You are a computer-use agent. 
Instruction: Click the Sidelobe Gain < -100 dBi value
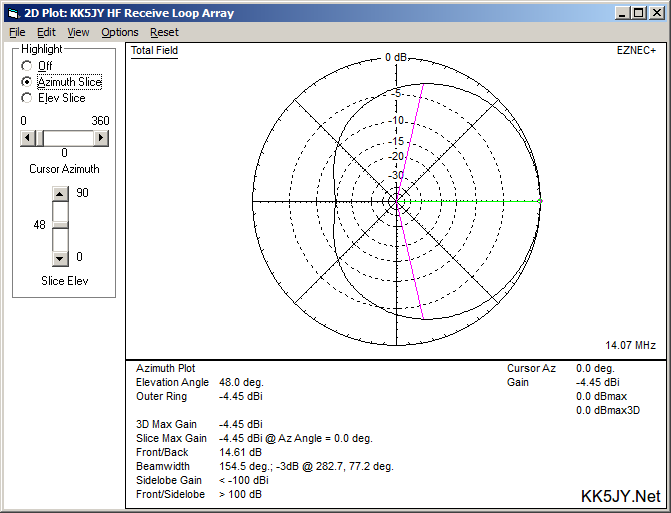coord(244,480)
